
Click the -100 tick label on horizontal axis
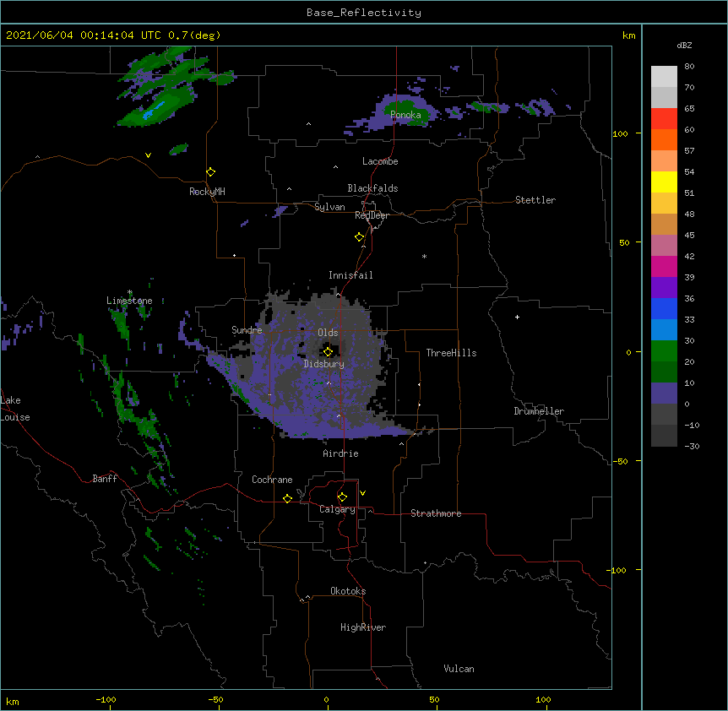pos(106,699)
